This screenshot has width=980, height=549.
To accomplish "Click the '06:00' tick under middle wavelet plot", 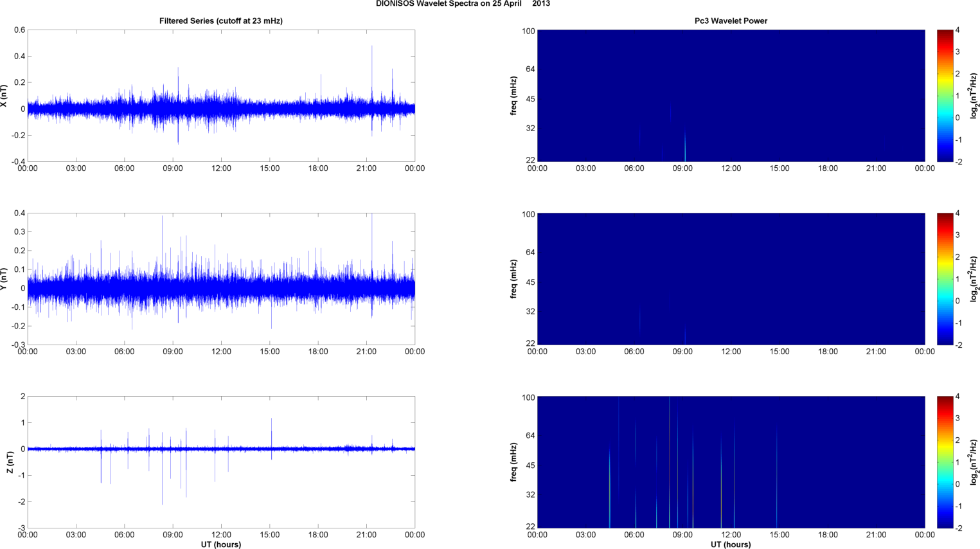I will (x=634, y=352).
